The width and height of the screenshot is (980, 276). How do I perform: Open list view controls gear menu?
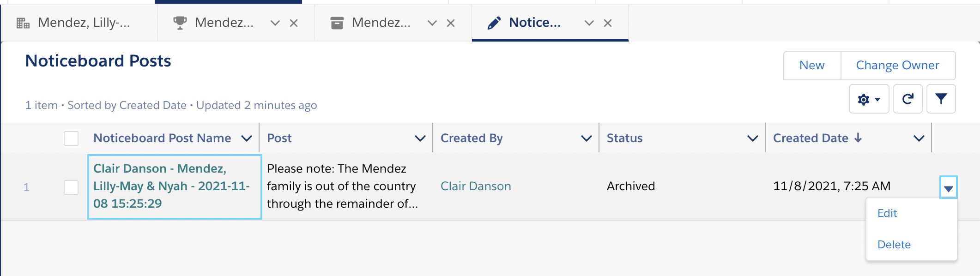click(x=869, y=99)
